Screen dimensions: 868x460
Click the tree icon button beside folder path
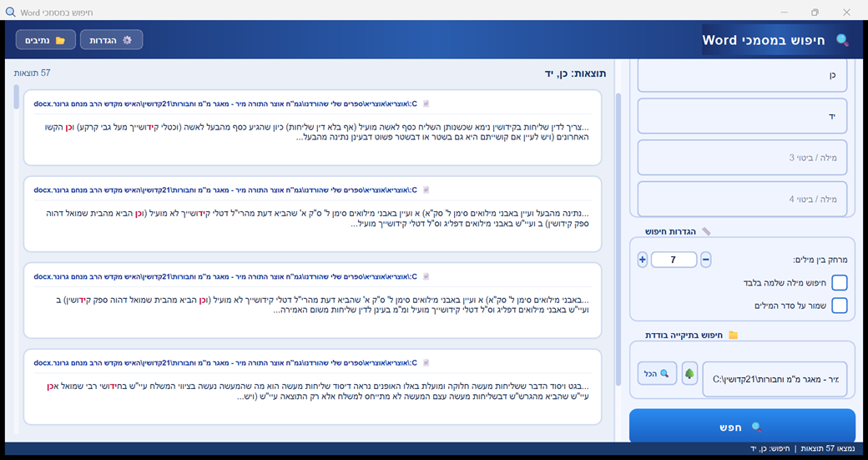[x=689, y=373]
